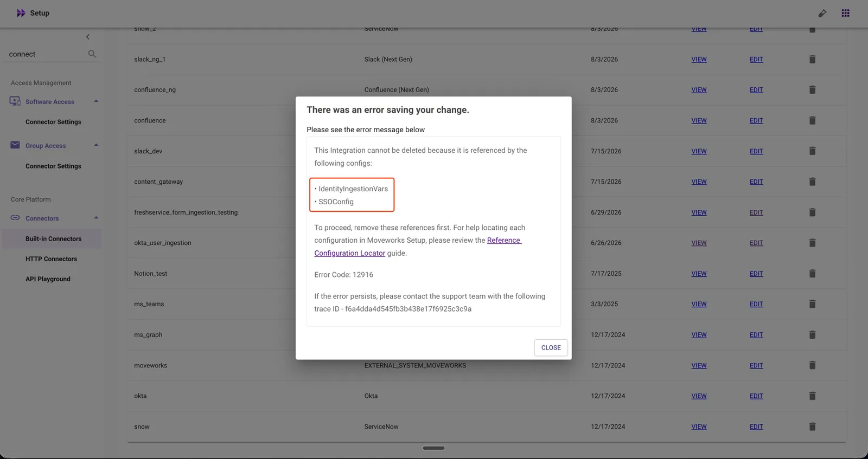This screenshot has height=459, width=868.
Task: Click EDIT link for freshservice_form_ingestion_testing
Action: [756, 212]
